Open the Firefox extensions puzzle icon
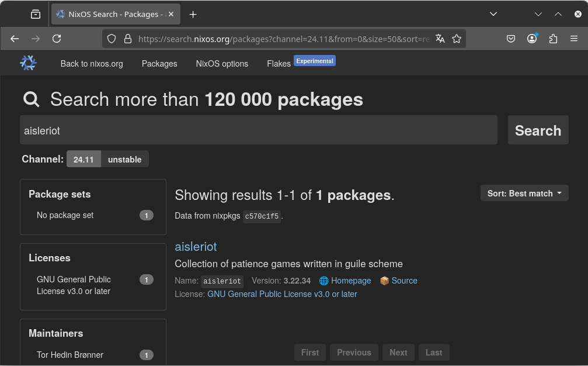Image resolution: width=588 pixels, height=366 pixels. 553,39
